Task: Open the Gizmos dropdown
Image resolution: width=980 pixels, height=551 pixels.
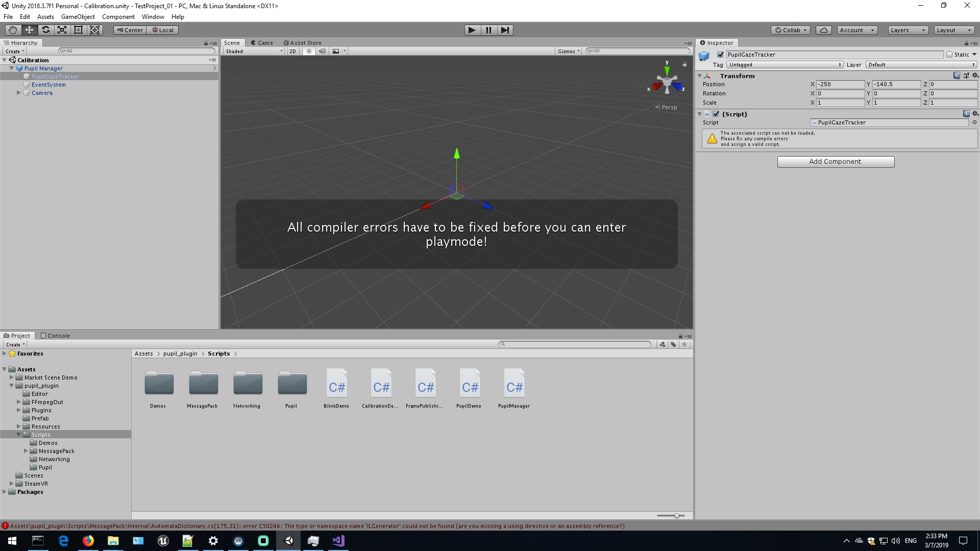Action: (569, 51)
